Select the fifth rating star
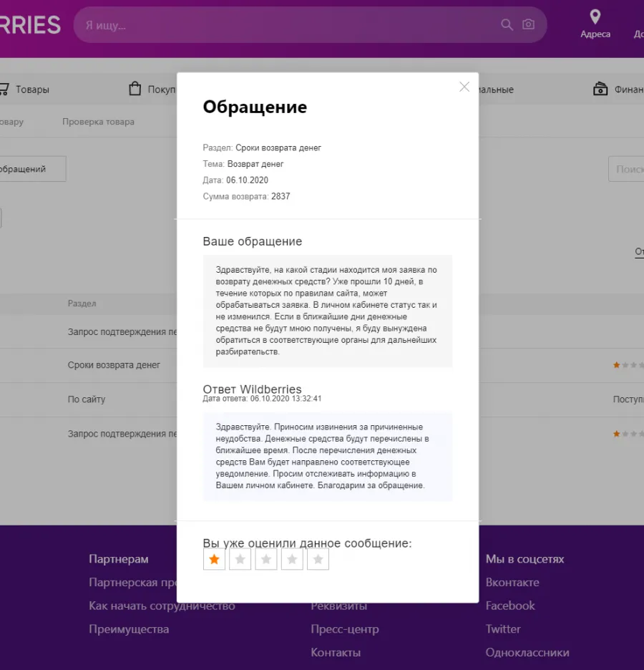The image size is (644, 670). [x=318, y=559]
